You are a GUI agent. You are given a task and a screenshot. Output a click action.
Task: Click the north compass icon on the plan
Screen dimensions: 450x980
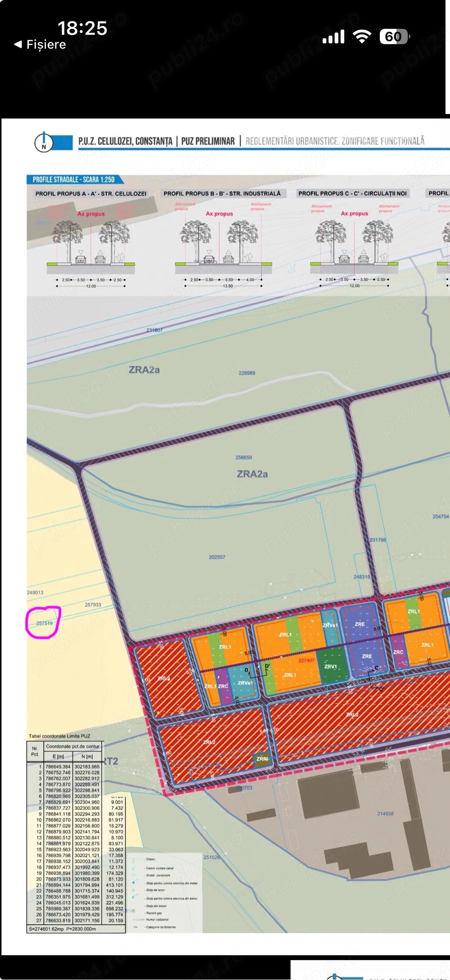click(x=44, y=142)
